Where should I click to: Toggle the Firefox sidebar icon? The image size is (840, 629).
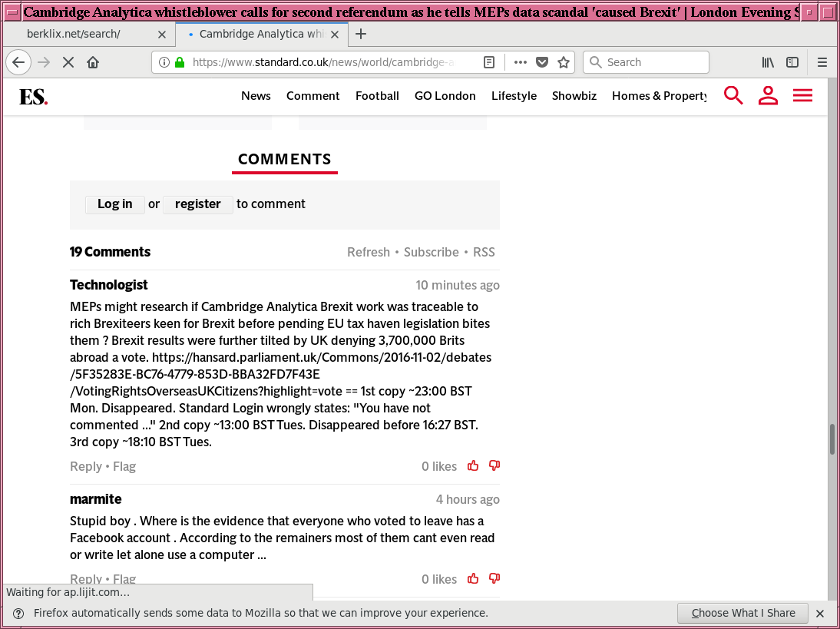click(x=792, y=62)
